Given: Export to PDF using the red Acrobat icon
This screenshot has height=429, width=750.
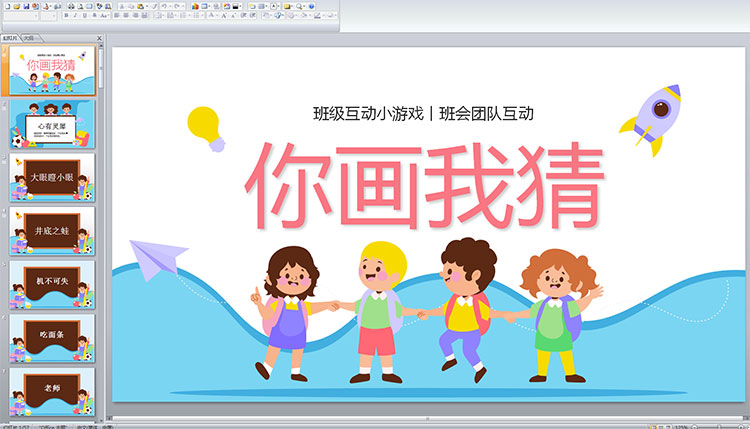Looking at the screenshot, I should point(46,7).
